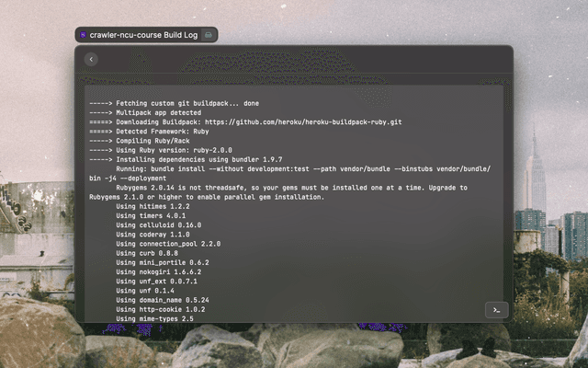Click the small icon right of Build Log title
588x368 pixels.
point(209,35)
